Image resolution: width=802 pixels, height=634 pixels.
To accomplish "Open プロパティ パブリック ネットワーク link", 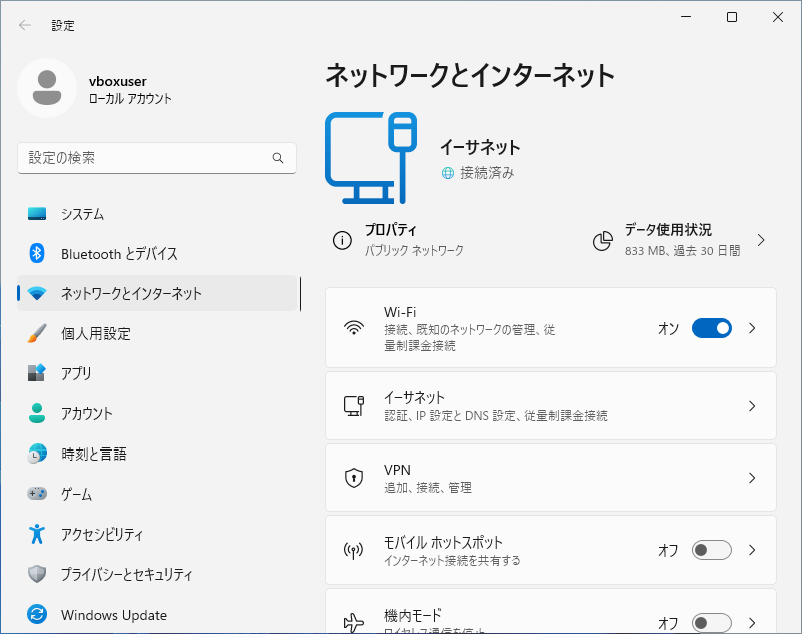I will [x=399, y=240].
